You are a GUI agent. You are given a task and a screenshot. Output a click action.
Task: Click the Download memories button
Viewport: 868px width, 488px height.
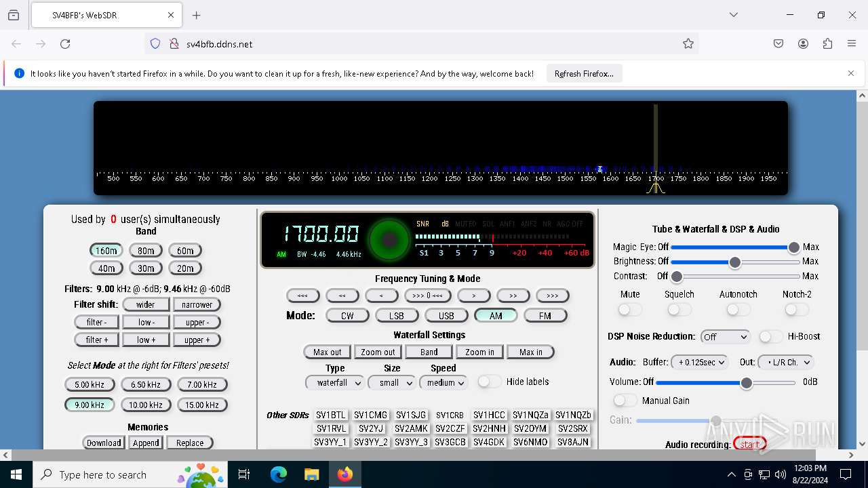104,443
